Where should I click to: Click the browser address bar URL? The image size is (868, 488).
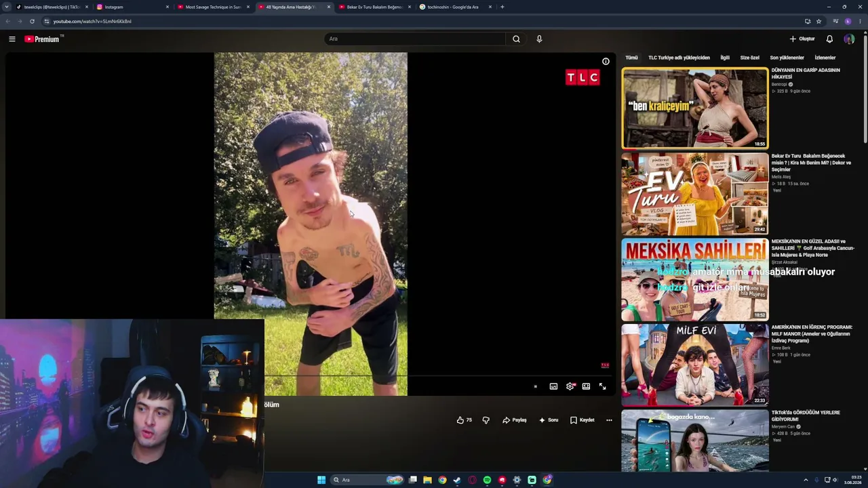coord(92,21)
